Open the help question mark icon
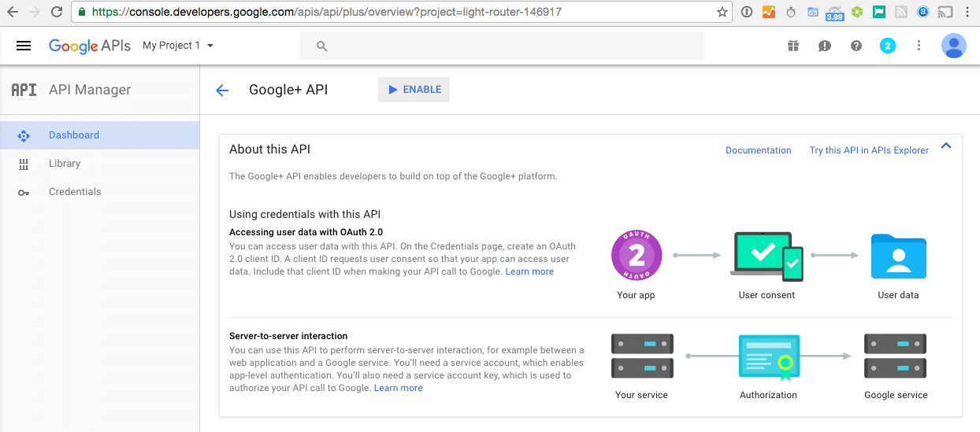Screen dimensions: 980x432 tap(856, 46)
